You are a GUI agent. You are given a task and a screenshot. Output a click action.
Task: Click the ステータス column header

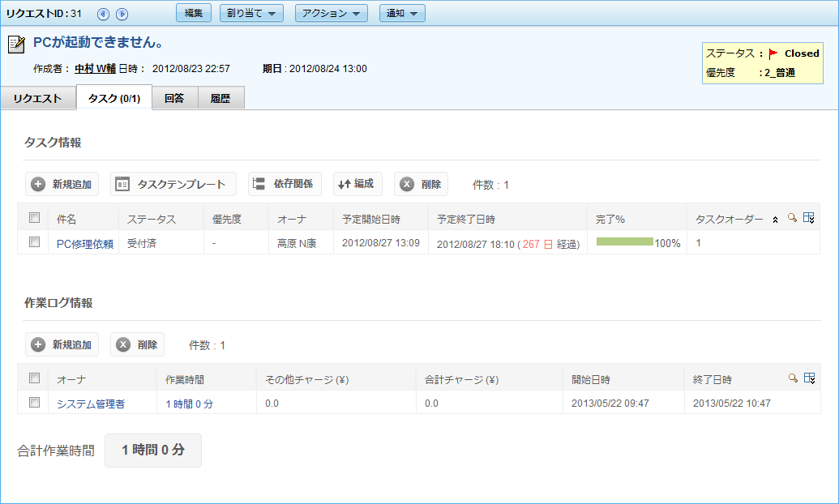152,220
